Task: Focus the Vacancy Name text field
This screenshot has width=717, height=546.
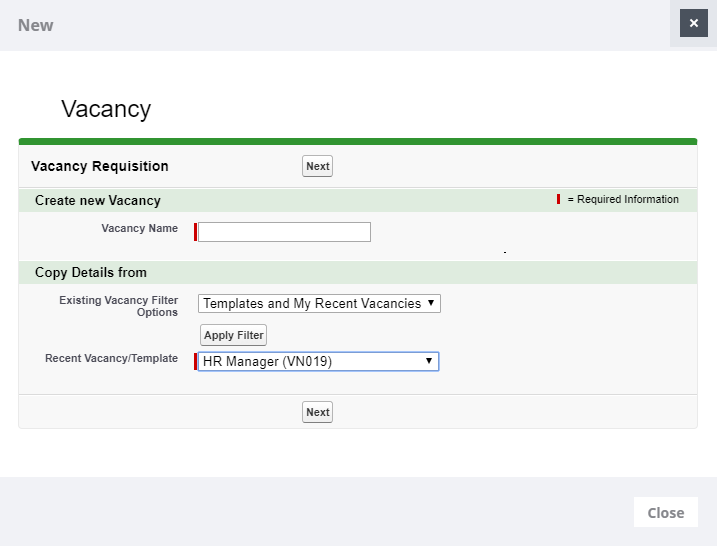Action: (285, 232)
